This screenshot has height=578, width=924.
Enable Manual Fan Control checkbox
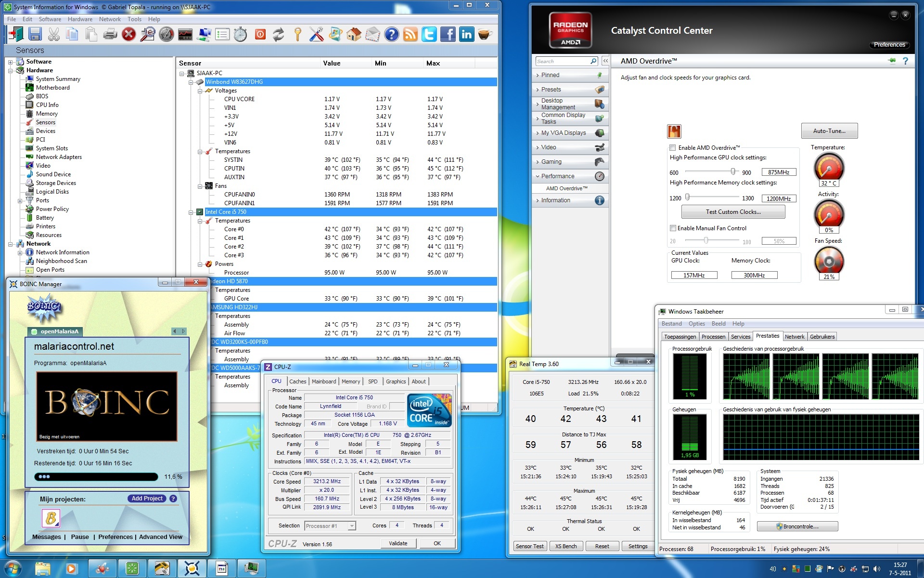(673, 228)
